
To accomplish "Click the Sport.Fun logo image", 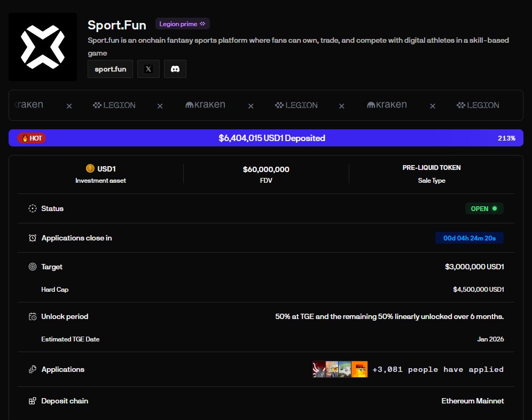I will (43, 47).
